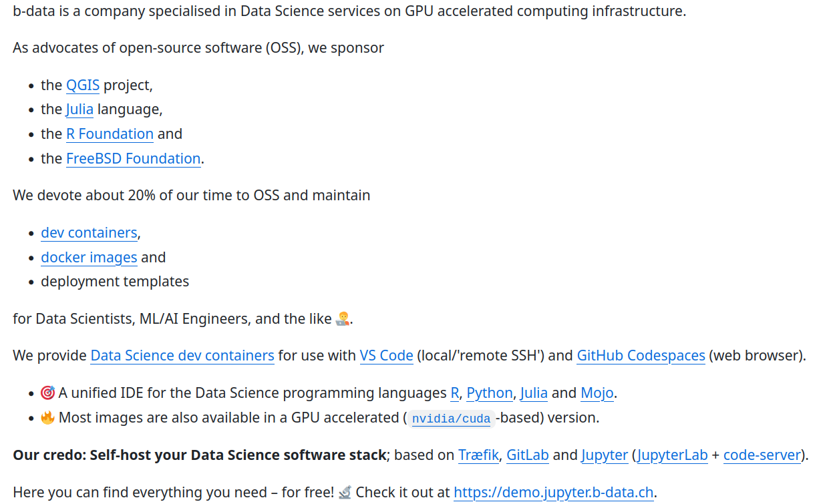Visit the demo.jupyter.b-data.ch URL
The width and height of the screenshot is (823, 504).
[x=553, y=493]
